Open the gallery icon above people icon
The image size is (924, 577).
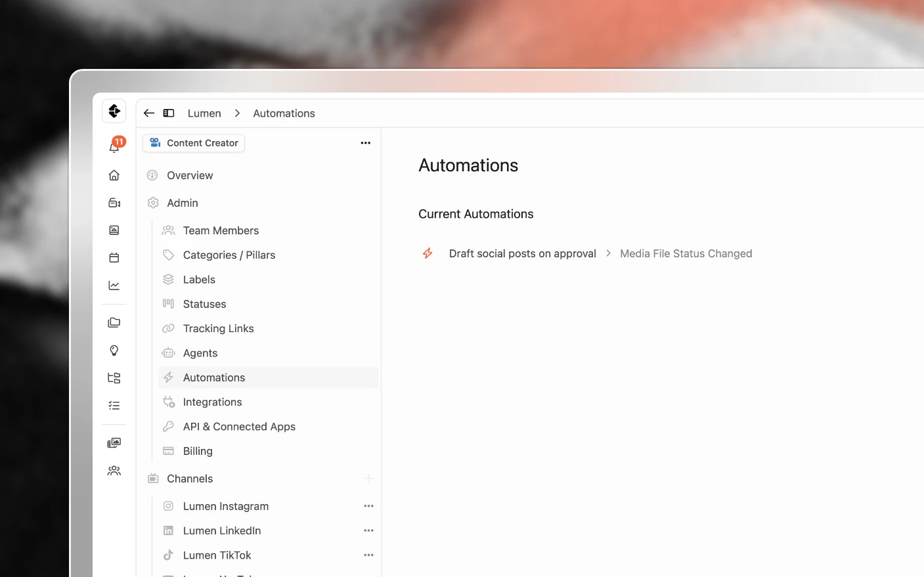pyautogui.click(x=114, y=443)
